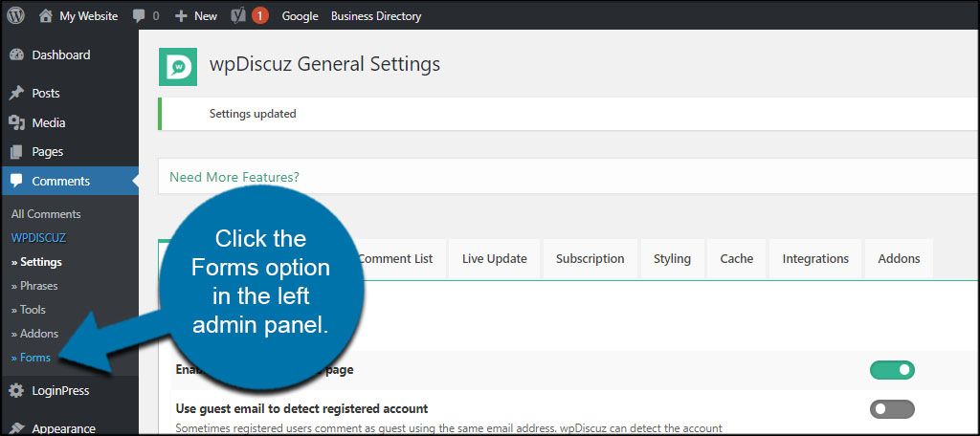Select the Styling tab
The width and height of the screenshot is (980, 436).
tap(672, 259)
